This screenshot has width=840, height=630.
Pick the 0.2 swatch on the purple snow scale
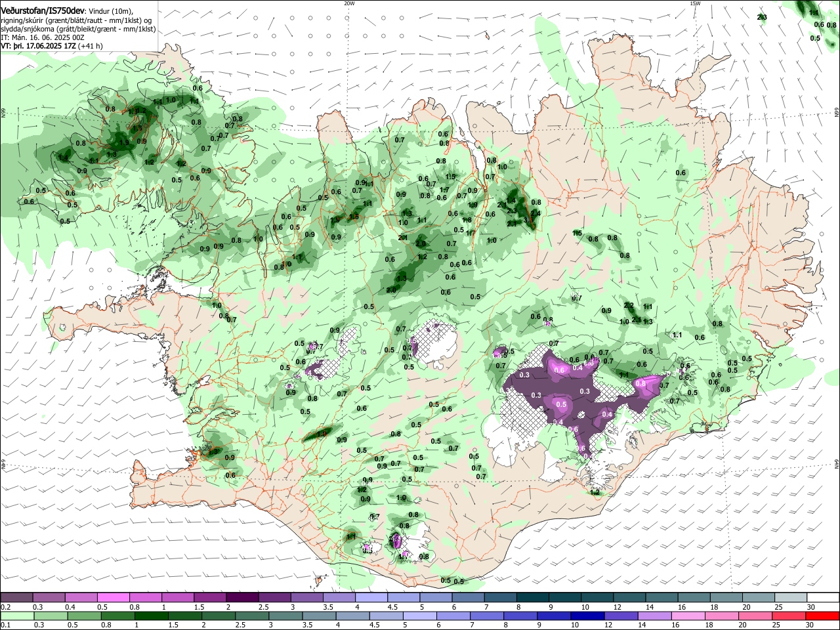coord(16,597)
